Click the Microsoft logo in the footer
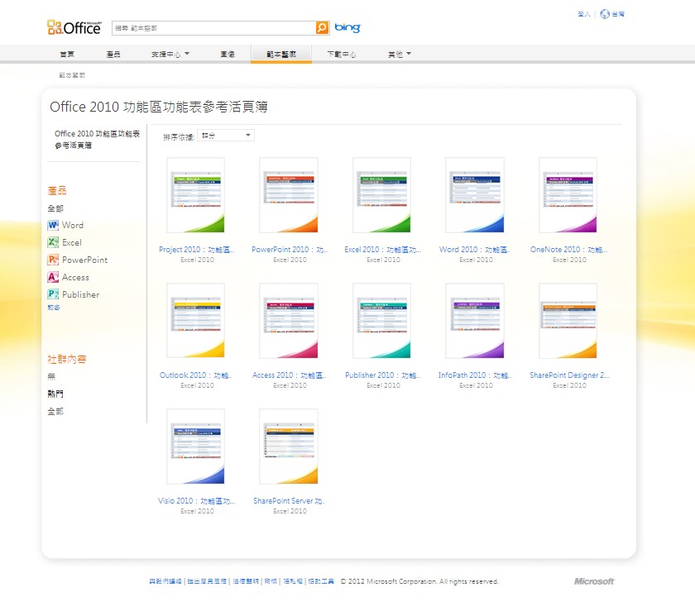695x616 pixels. tap(594, 581)
